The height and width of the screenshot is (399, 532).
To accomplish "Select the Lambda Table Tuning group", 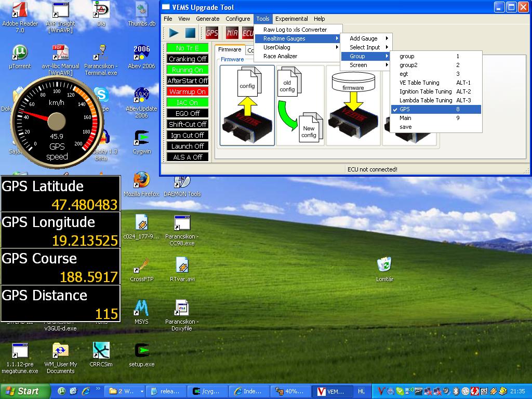I will 436,100.
